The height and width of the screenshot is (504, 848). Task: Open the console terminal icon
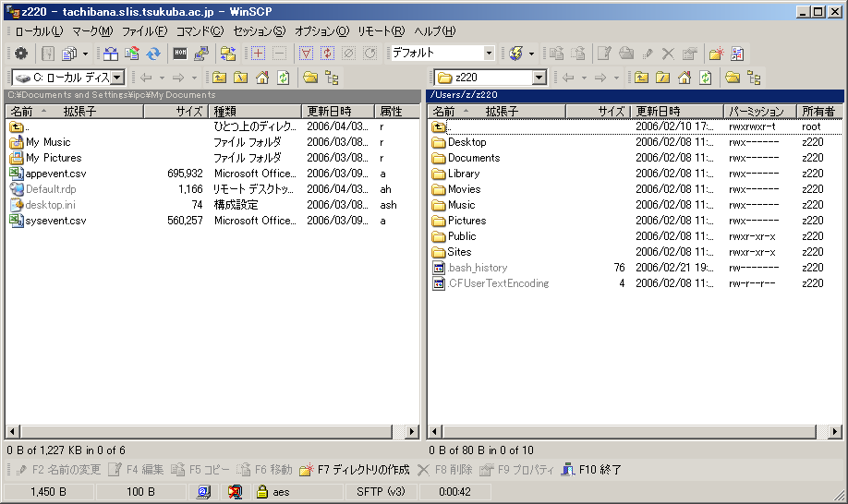point(180,54)
